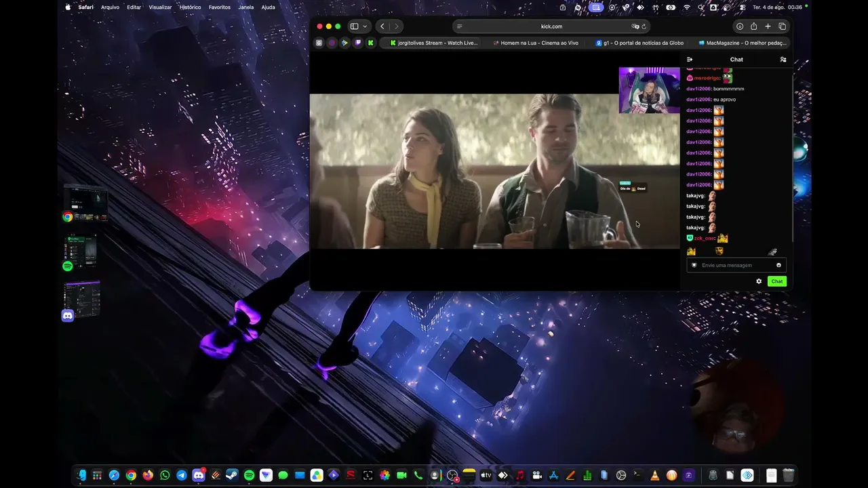Viewport: 868px width, 488px height.
Task: Open Safari from the Dock
Action: pos(114,476)
